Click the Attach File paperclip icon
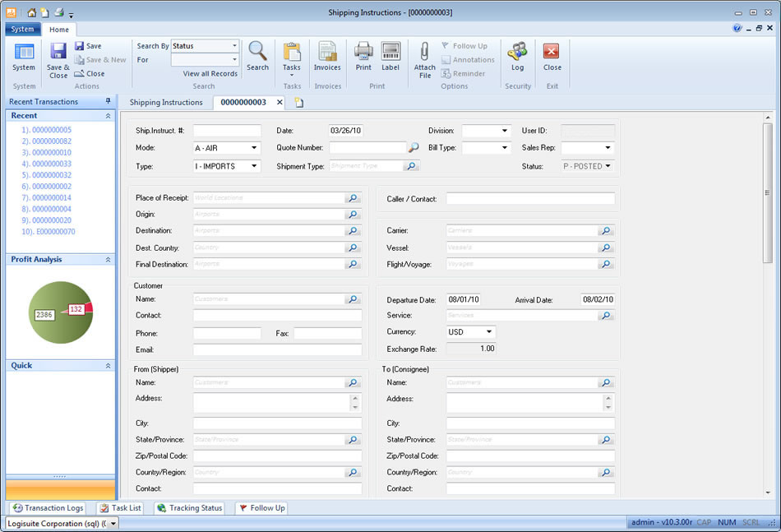Viewport: 781px width, 532px height. pyautogui.click(x=425, y=53)
